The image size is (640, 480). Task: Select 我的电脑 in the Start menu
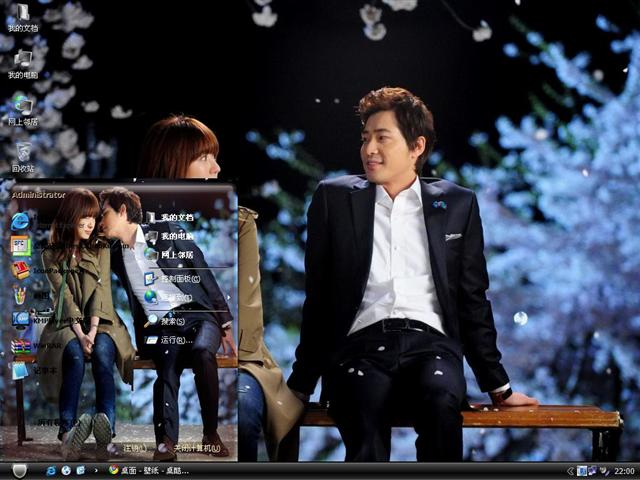click(170, 236)
